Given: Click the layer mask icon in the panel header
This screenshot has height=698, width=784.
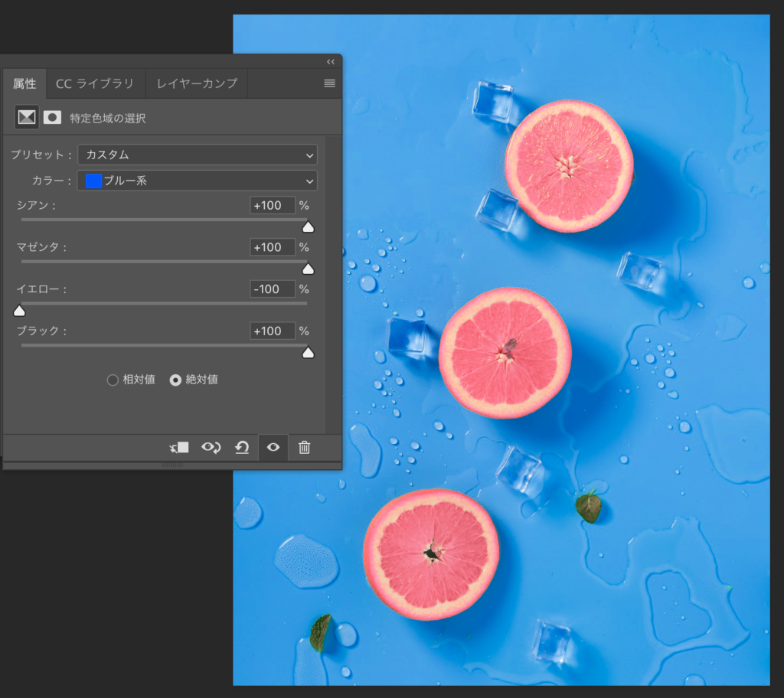Looking at the screenshot, I should pos(52,118).
